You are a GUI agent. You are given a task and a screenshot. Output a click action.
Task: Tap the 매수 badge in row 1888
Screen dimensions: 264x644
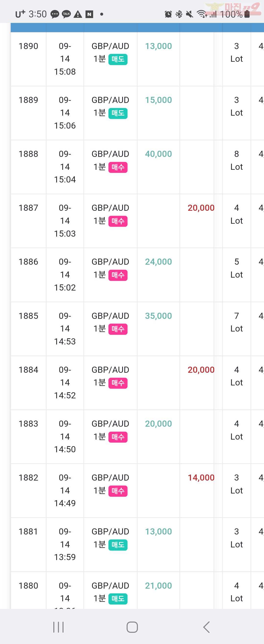point(118,167)
